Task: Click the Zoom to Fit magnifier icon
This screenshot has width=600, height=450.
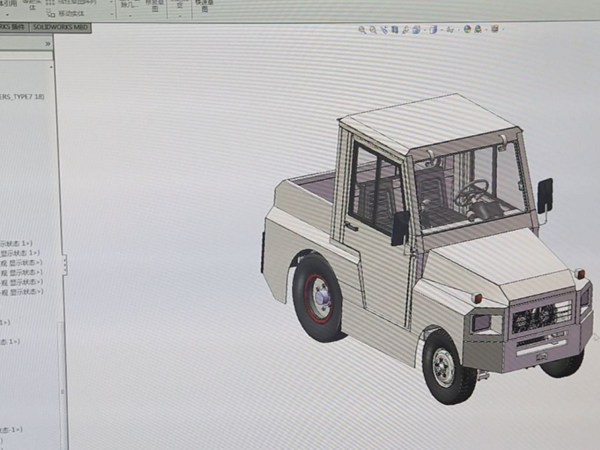Action: pos(362,30)
